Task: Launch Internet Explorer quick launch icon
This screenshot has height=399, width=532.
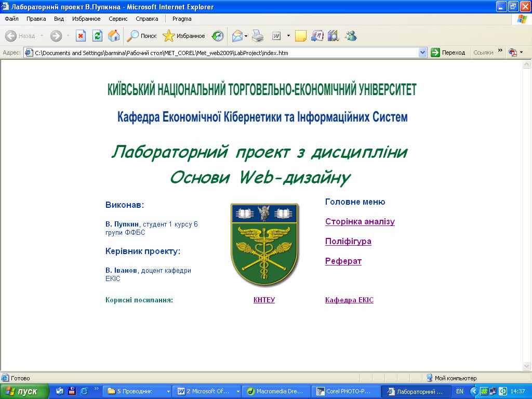Action: [x=84, y=391]
